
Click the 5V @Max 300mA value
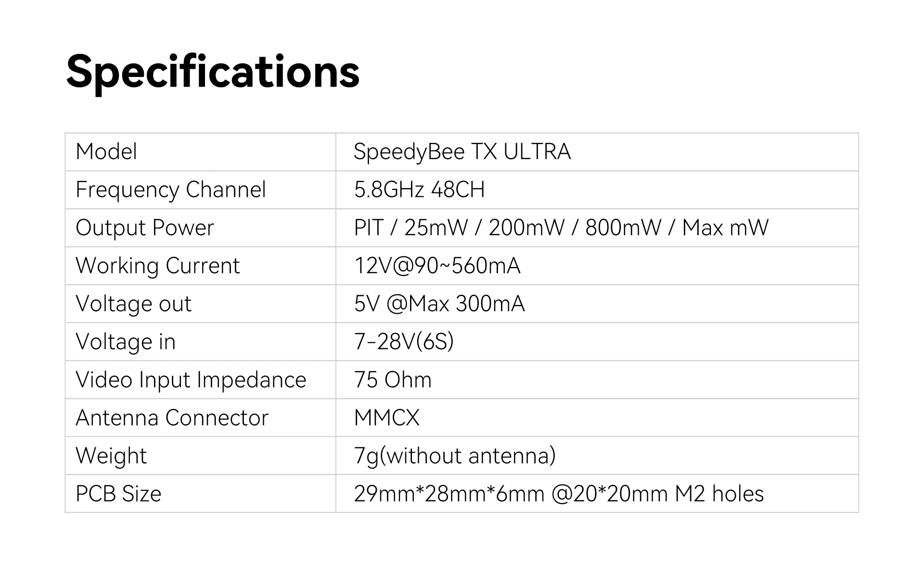click(x=439, y=304)
